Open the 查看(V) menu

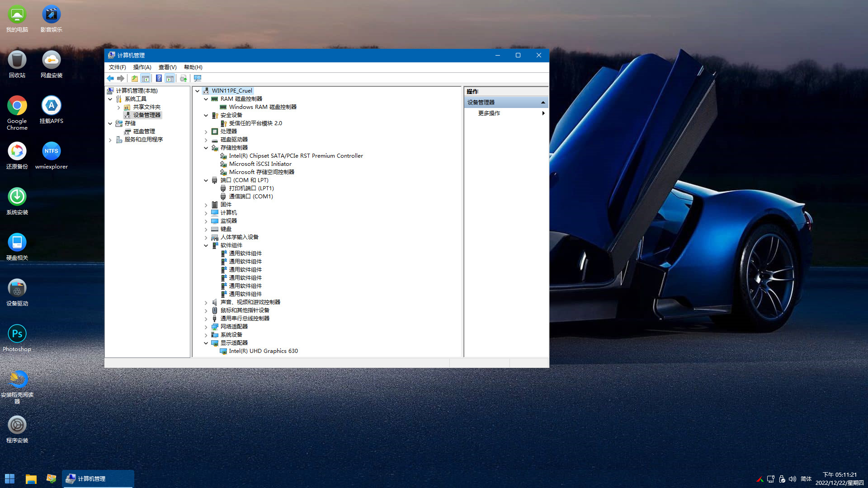(x=167, y=67)
